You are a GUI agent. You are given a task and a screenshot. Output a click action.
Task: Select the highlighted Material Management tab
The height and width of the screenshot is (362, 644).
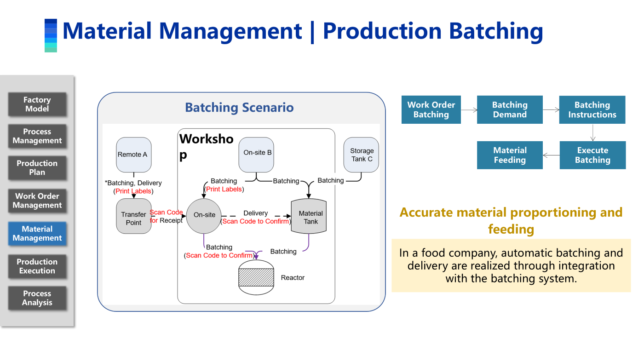[37, 234]
